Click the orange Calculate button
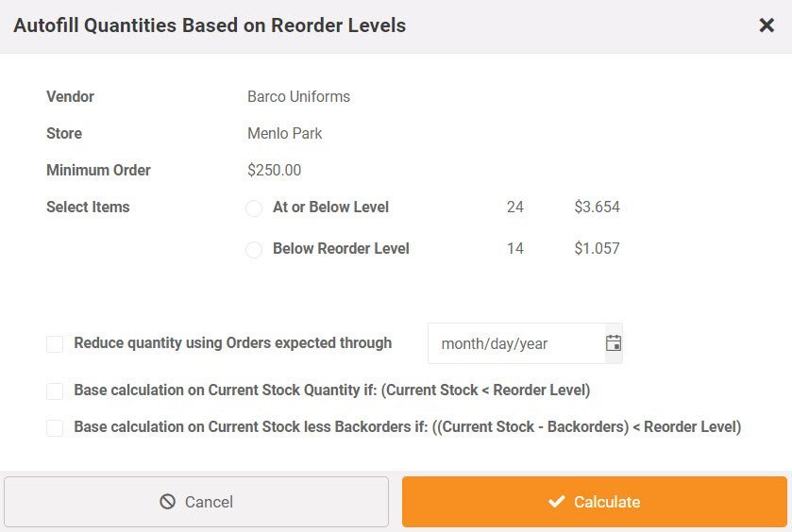 595,502
